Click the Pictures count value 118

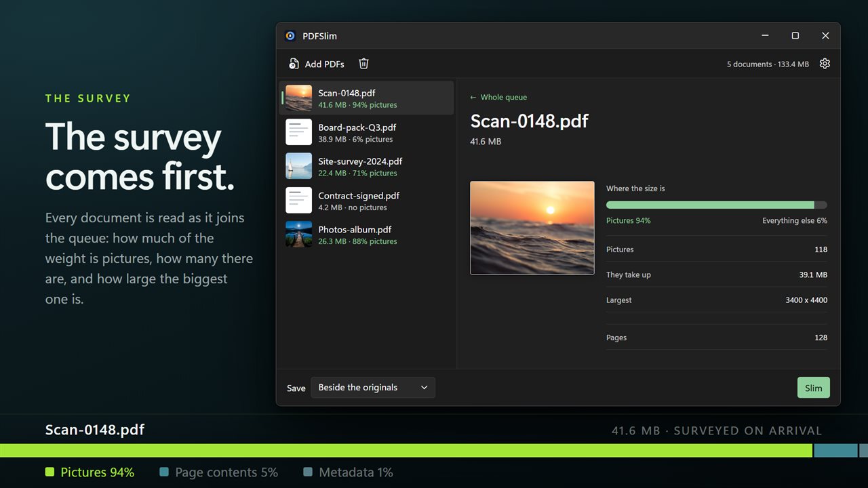pyautogui.click(x=821, y=249)
